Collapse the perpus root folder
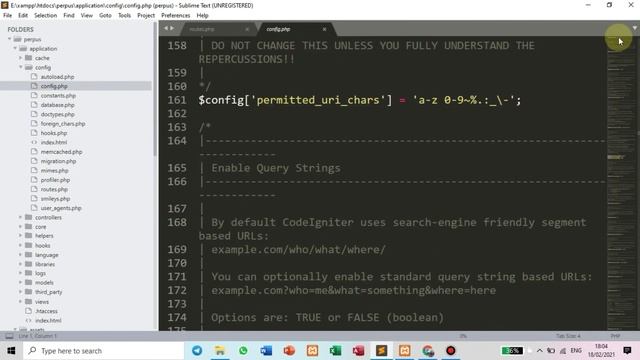The height and width of the screenshot is (360, 640). click(x=10, y=39)
